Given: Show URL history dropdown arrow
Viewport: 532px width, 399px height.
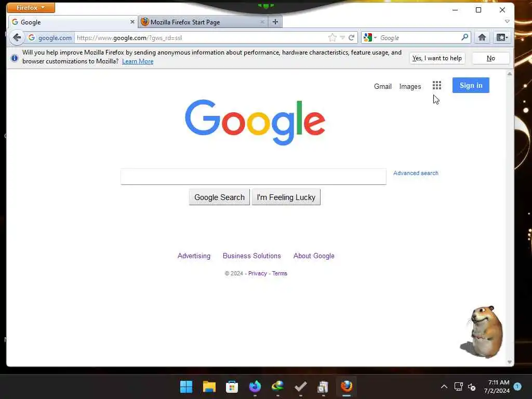Looking at the screenshot, I should pyautogui.click(x=342, y=37).
